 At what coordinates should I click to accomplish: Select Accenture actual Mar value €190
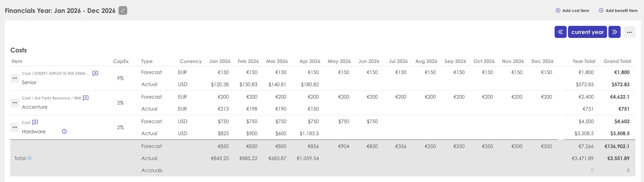click(x=281, y=109)
